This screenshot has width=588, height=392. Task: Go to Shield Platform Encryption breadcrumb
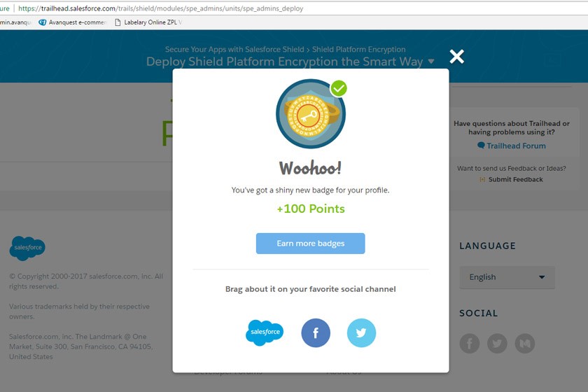(x=359, y=49)
